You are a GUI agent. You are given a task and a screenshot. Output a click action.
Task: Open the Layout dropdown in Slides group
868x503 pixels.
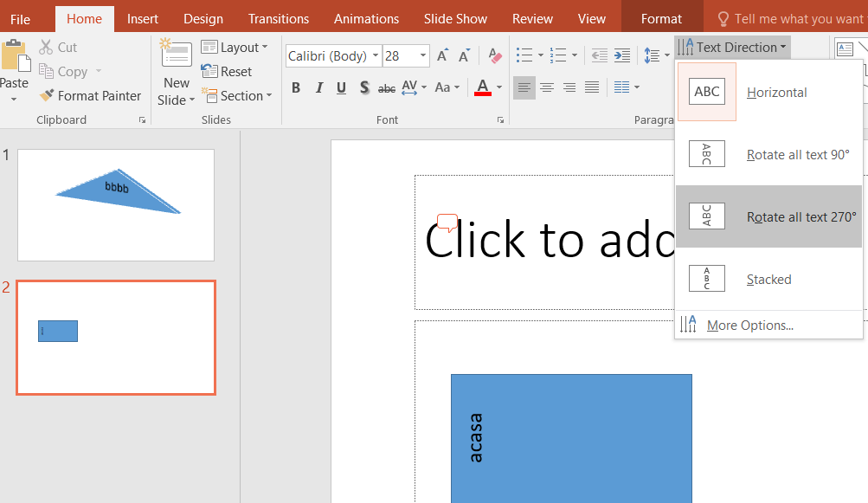coord(235,48)
